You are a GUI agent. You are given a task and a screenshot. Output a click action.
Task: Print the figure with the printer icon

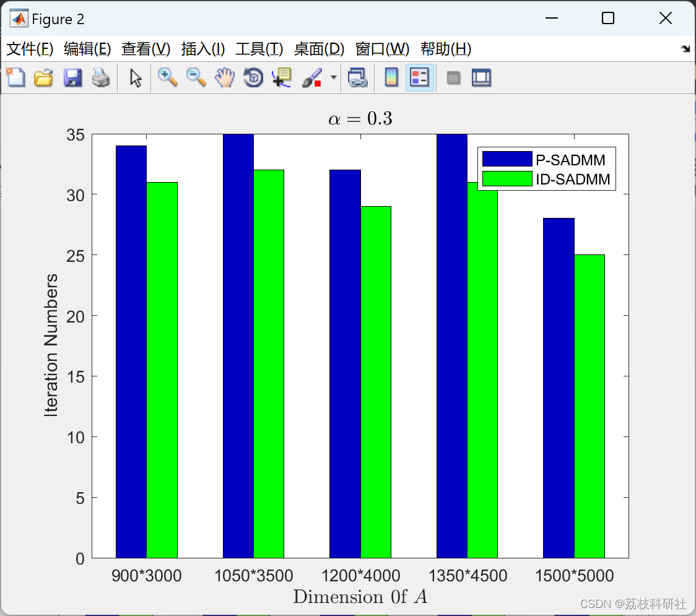[x=101, y=77]
